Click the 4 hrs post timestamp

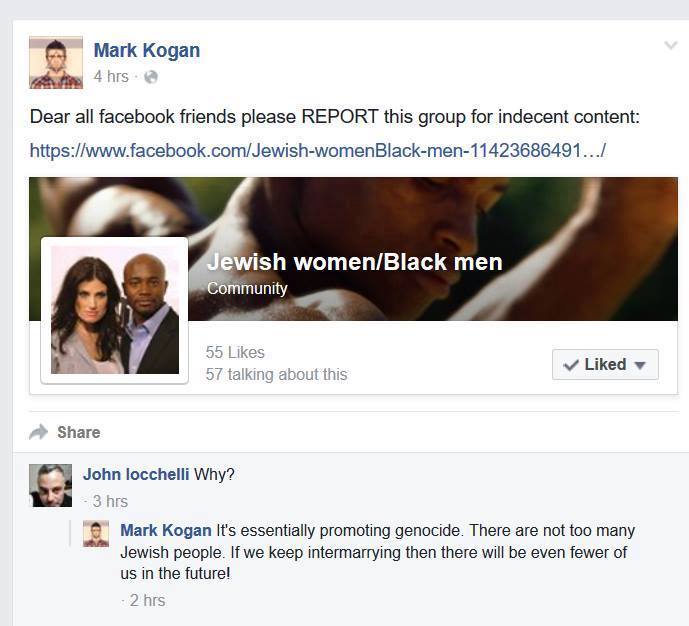point(111,76)
